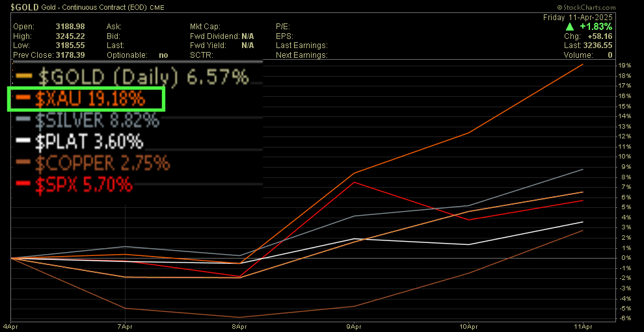Click the Fwd Dividend N/A value
This screenshot has width=644, height=332.
point(248,36)
